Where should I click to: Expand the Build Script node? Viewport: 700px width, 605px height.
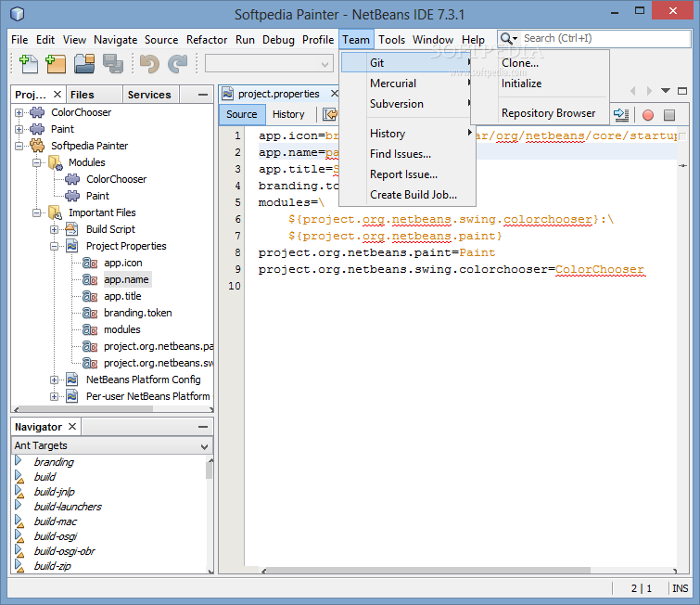point(54,230)
